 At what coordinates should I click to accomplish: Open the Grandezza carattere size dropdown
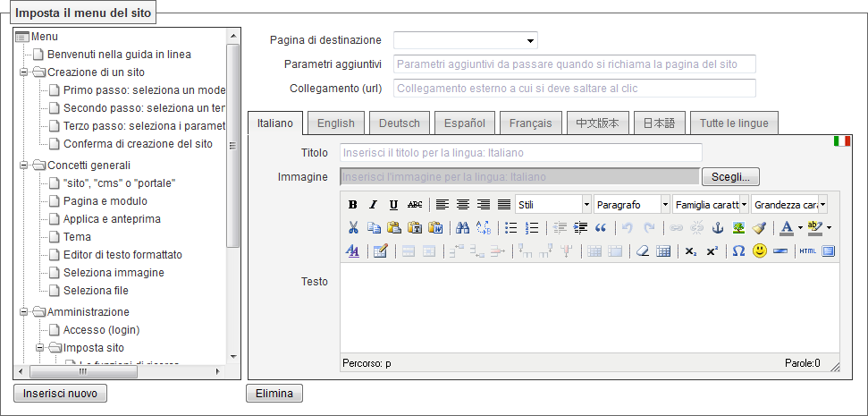[x=789, y=204]
